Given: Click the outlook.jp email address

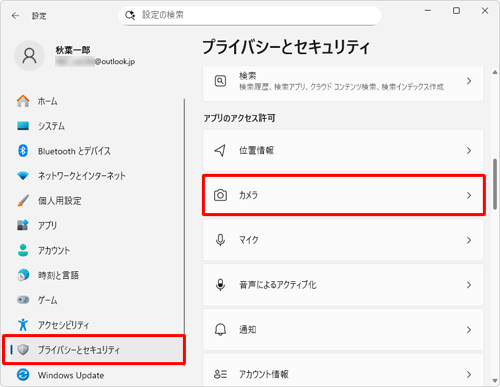Looking at the screenshot, I should 95,61.
